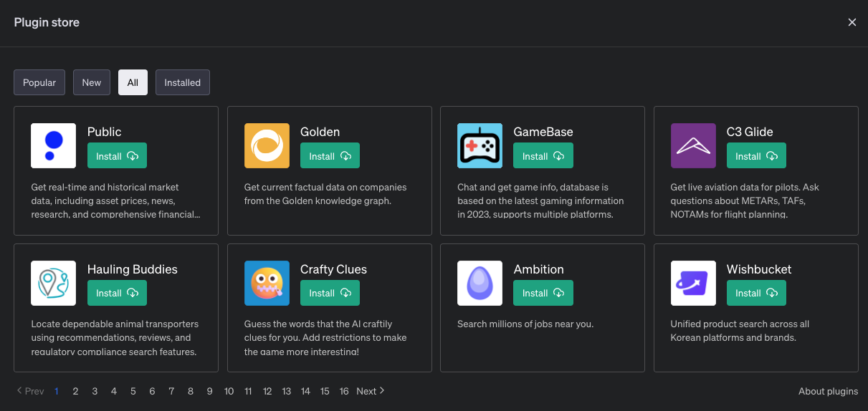The width and height of the screenshot is (868, 411).
Task: Click the Public plugin logo icon
Action: coord(54,145)
